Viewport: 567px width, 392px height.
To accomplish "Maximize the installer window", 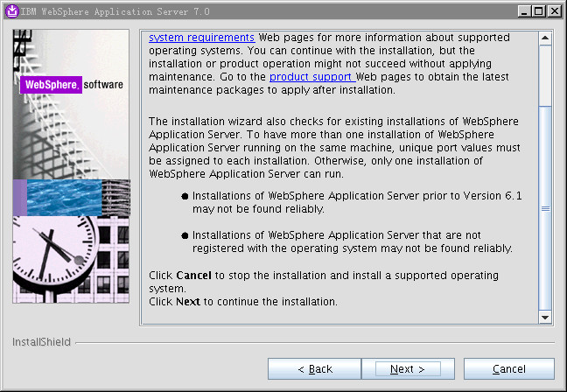I will [x=538, y=10].
